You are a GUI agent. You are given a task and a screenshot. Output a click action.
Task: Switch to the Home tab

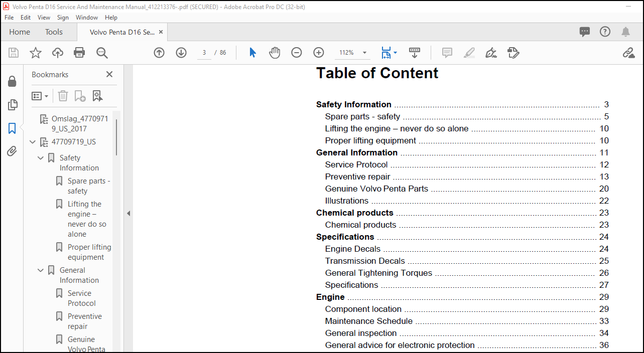click(20, 32)
